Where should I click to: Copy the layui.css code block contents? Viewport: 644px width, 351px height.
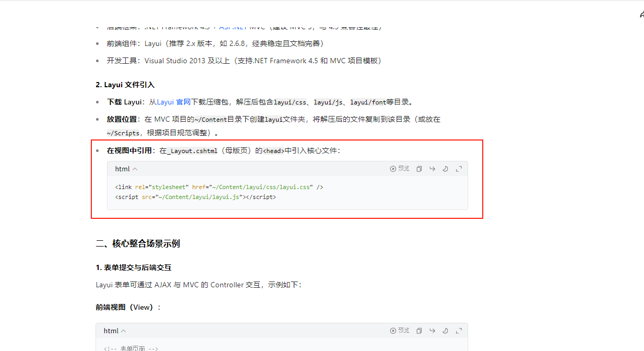[419, 169]
